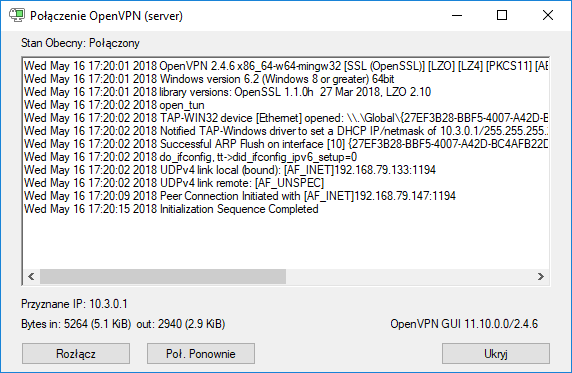The width and height of the screenshot is (572, 373).
Task: Click the Stan Obecny: Połączony status text
Action: [x=80, y=43]
